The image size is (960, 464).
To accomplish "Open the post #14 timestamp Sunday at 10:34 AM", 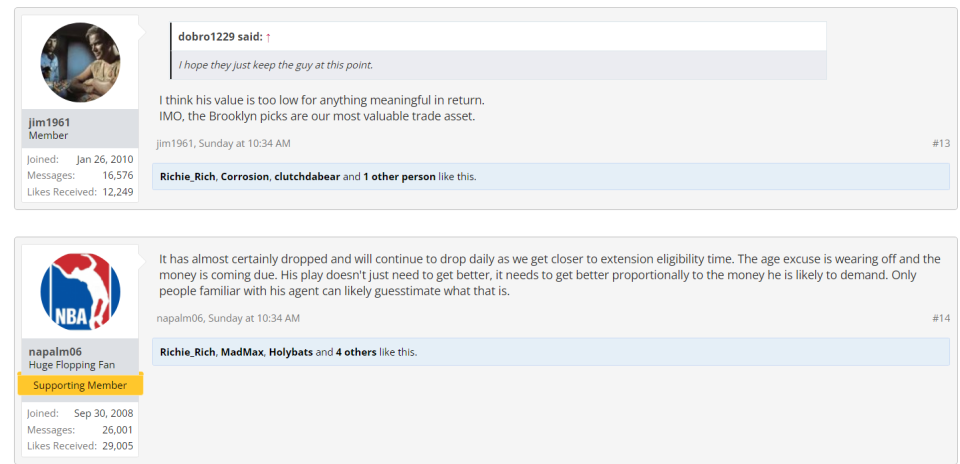I will pos(253,318).
